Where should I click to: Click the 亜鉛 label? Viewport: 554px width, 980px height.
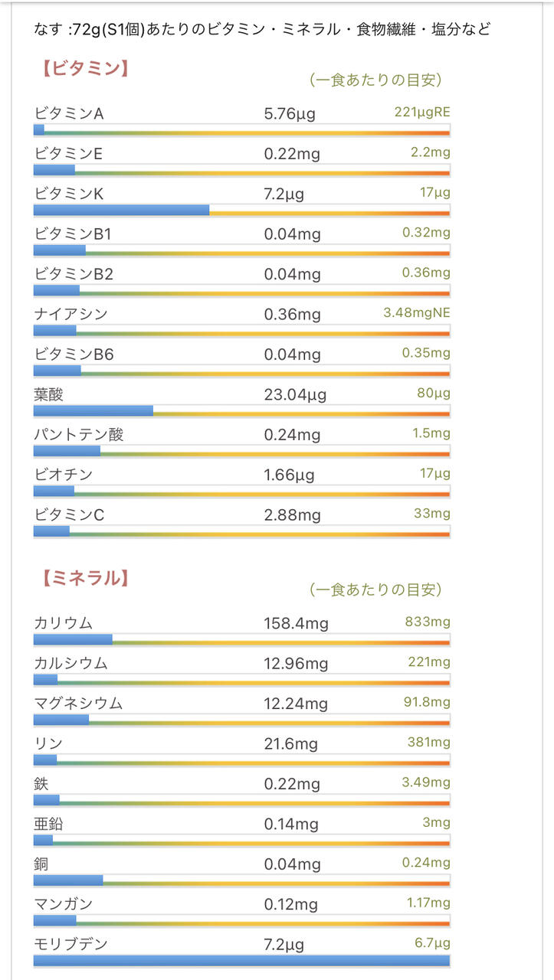tap(48, 824)
